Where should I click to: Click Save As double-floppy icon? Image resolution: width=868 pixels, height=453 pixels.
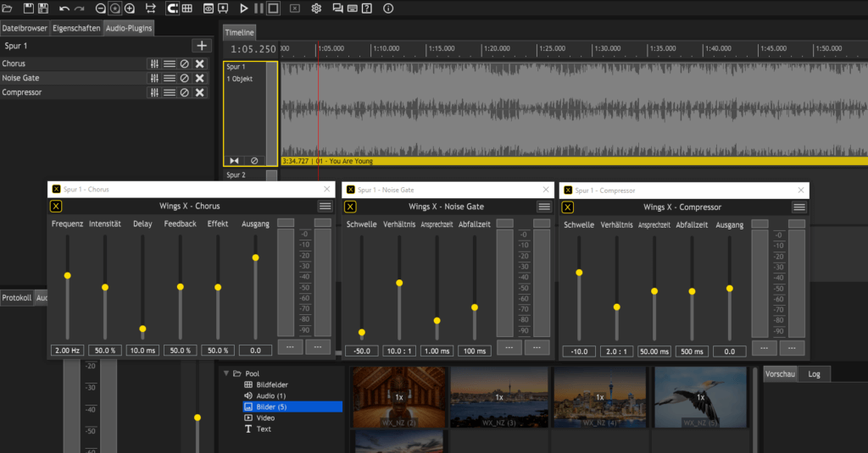pos(43,8)
